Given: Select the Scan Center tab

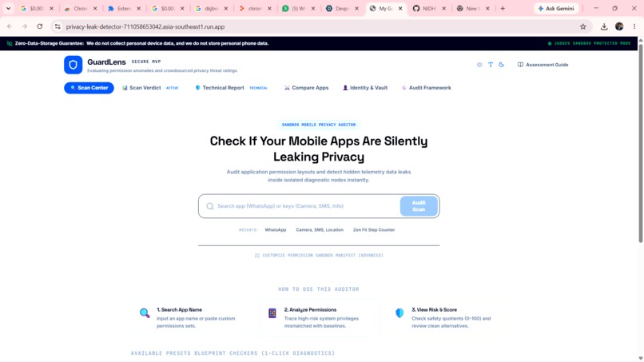Looking at the screenshot, I should 89,88.
